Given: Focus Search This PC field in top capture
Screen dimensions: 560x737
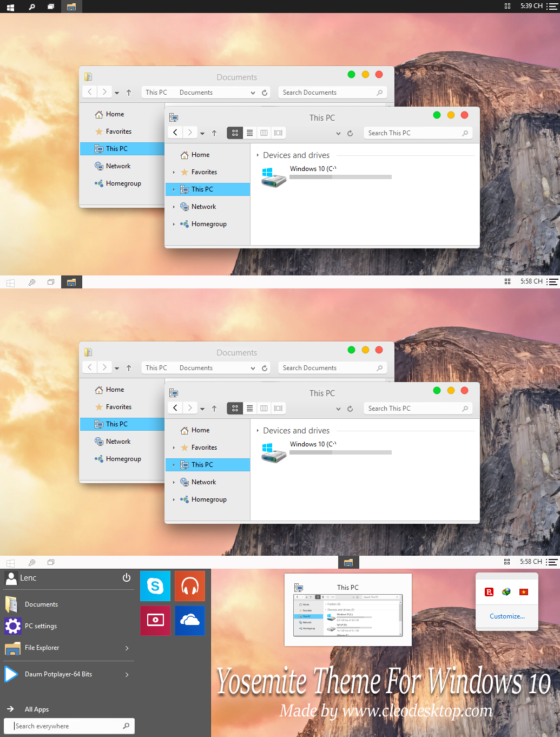Looking at the screenshot, I should tap(418, 133).
